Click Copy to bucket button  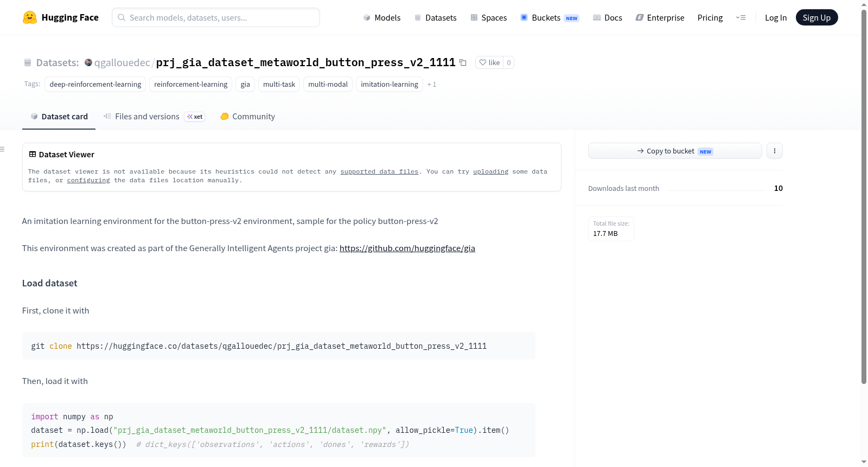[675, 151]
